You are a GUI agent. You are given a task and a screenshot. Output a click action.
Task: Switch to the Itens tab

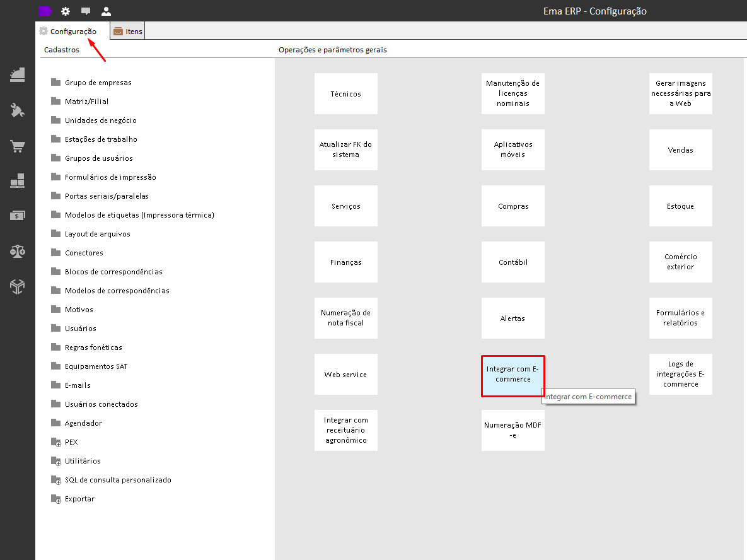coord(128,32)
